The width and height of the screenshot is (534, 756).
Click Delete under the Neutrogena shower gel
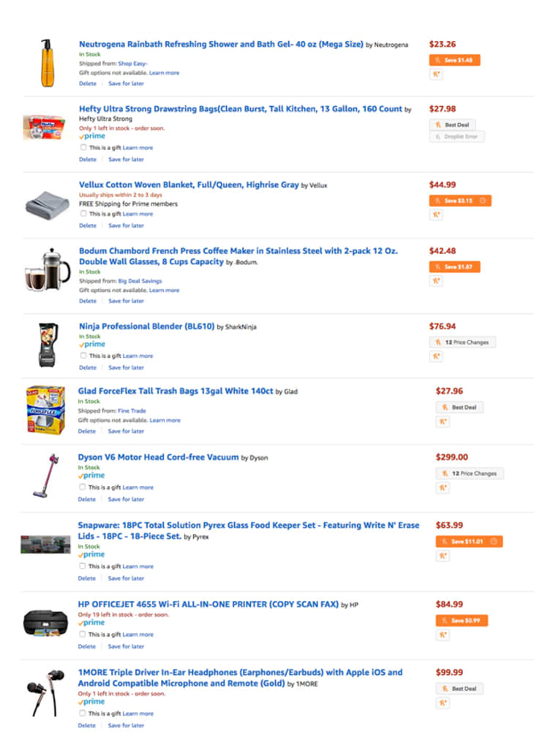(x=87, y=83)
